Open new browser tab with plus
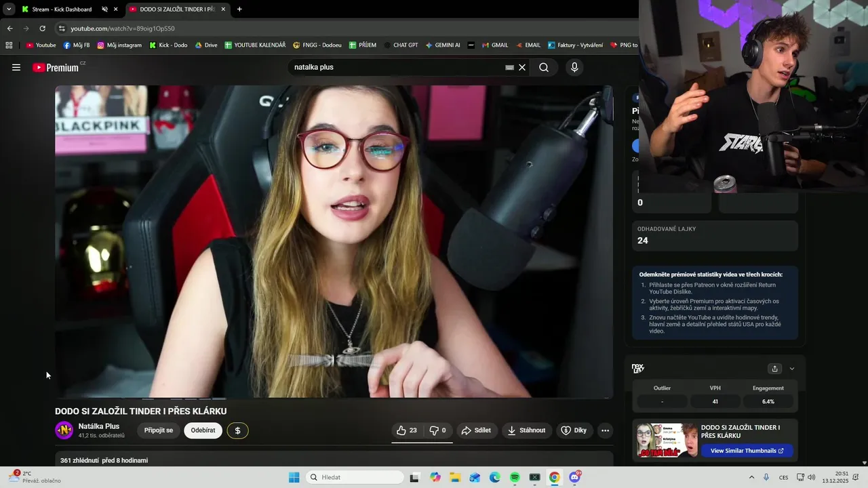The height and width of the screenshot is (488, 868). coord(239,9)
